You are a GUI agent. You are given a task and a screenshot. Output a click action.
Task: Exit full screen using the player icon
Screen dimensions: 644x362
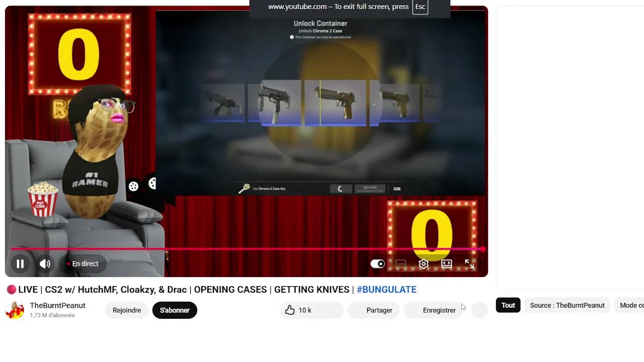coord(469,263)
